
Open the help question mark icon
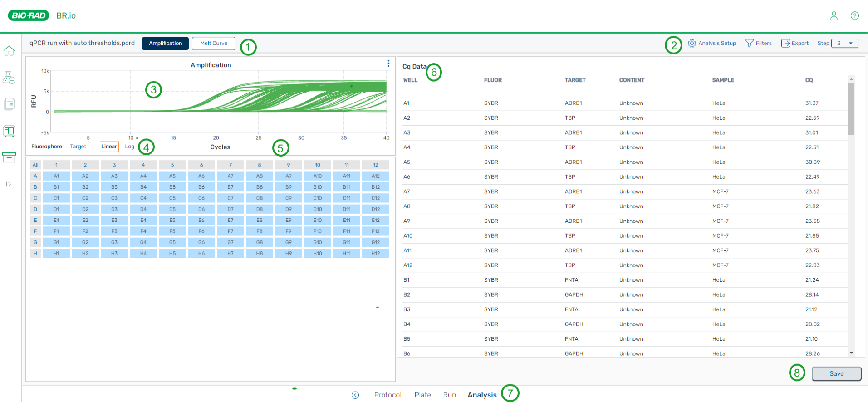[854, 15]
